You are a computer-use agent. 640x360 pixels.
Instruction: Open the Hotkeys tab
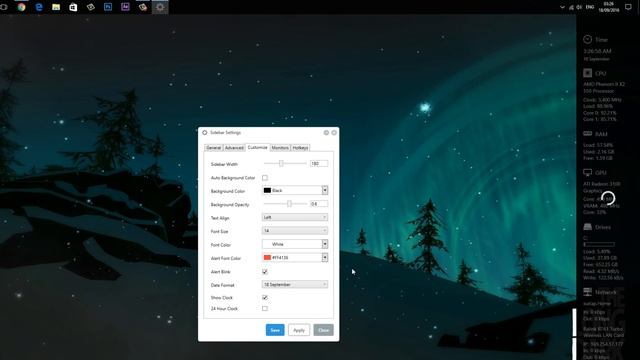pos(300,148)
